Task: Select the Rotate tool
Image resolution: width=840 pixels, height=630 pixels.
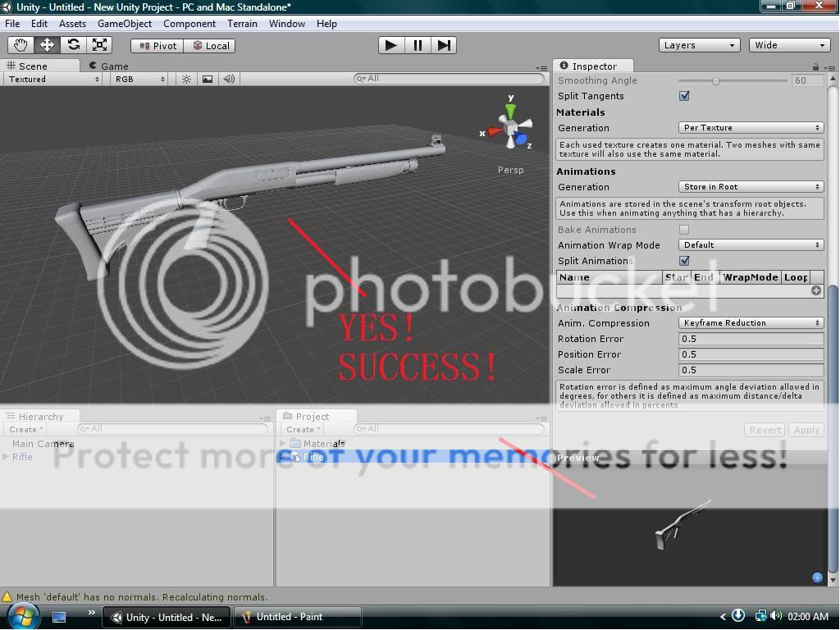Action: pos(72,45)
